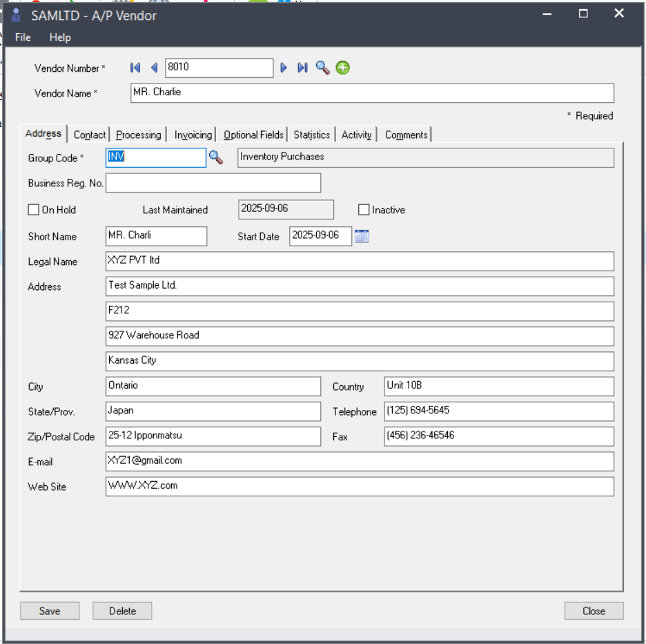
Task: Jump to the last vendor record
Action: [x=302, y=68]
